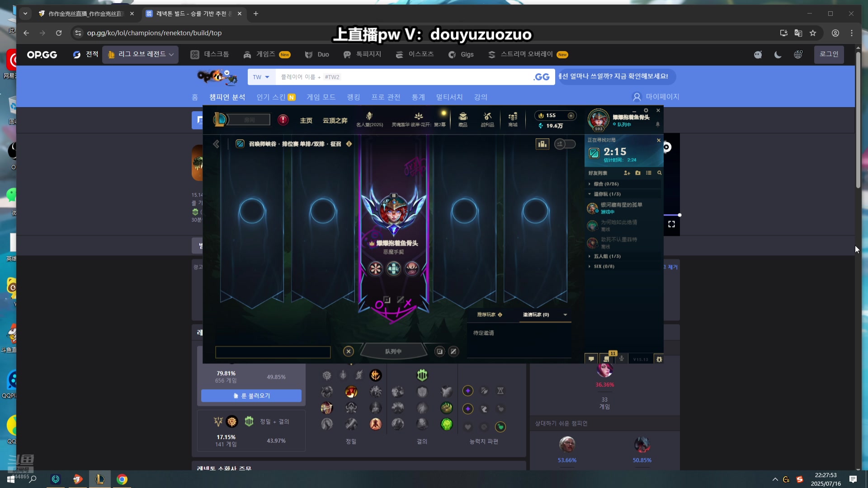Select the first role position icon beside queue button
The width and height of the screenshot is (868, 488).
(439, 352)
